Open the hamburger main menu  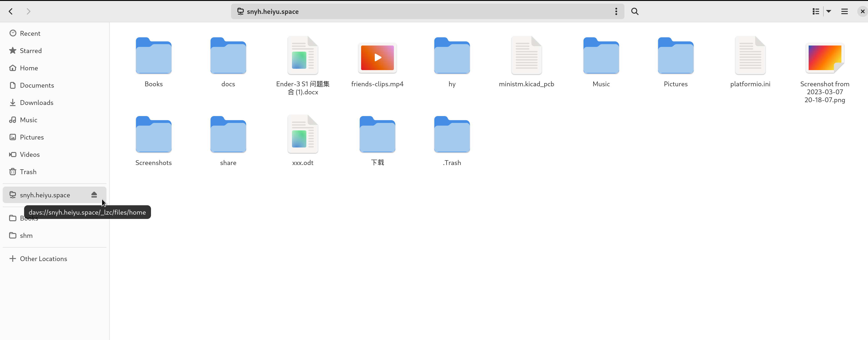click(844, 11)
